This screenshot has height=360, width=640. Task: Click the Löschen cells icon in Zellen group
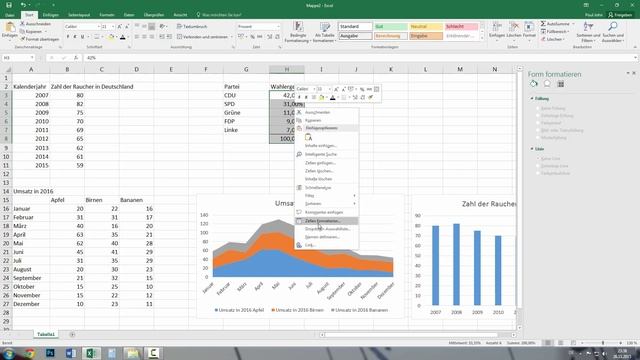coord(514,27)
